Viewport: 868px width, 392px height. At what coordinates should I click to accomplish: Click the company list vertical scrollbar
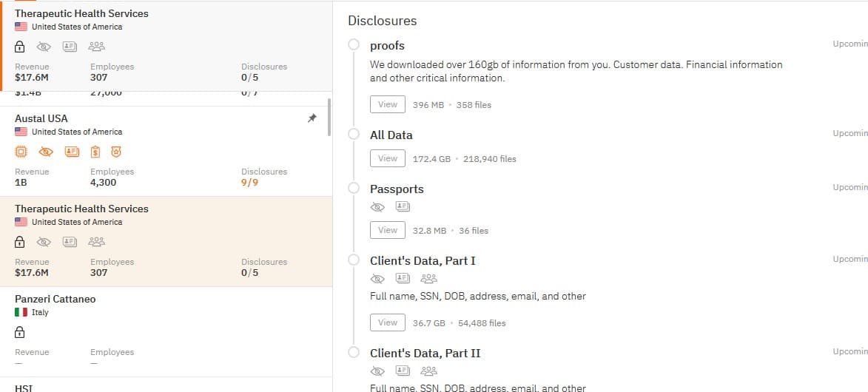tap(329, 118)
